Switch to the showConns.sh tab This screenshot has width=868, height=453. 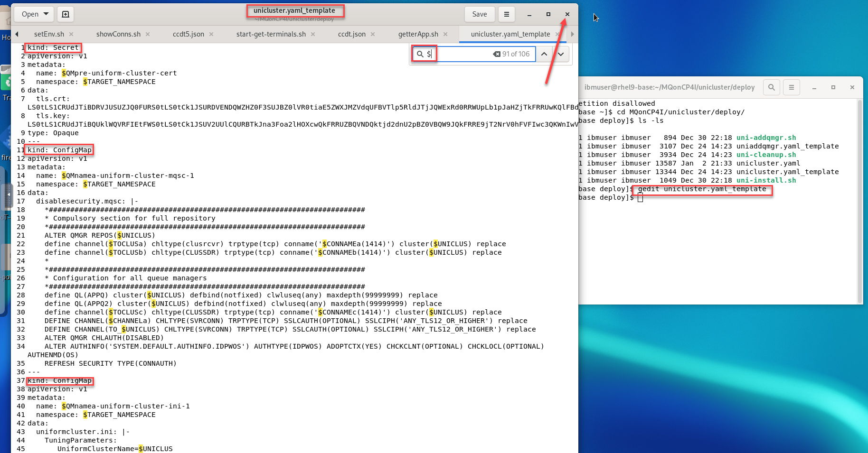click(118, 34)
